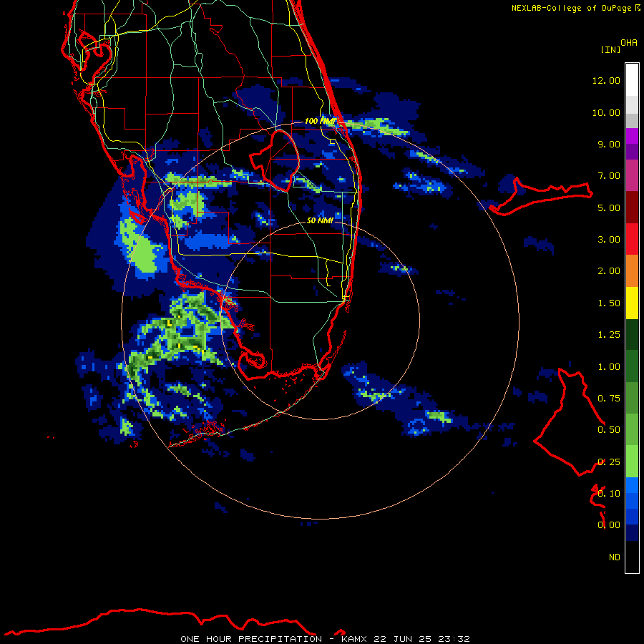The height and width of the screenshot is (644, 644).
Task: Click the 1.00 legend value
Action: point(609,367)
